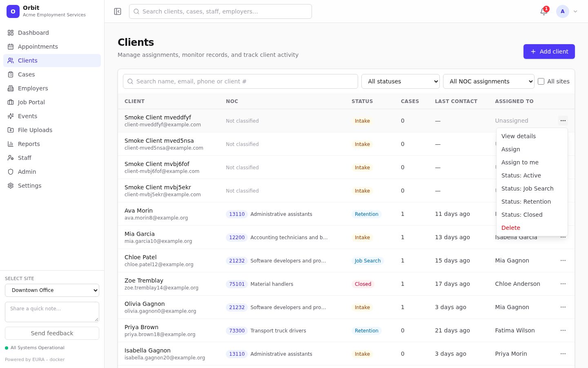The width and height of the screenshot is (588, 368).
Task: Open Cases in the sidebar
Action: 52,74
